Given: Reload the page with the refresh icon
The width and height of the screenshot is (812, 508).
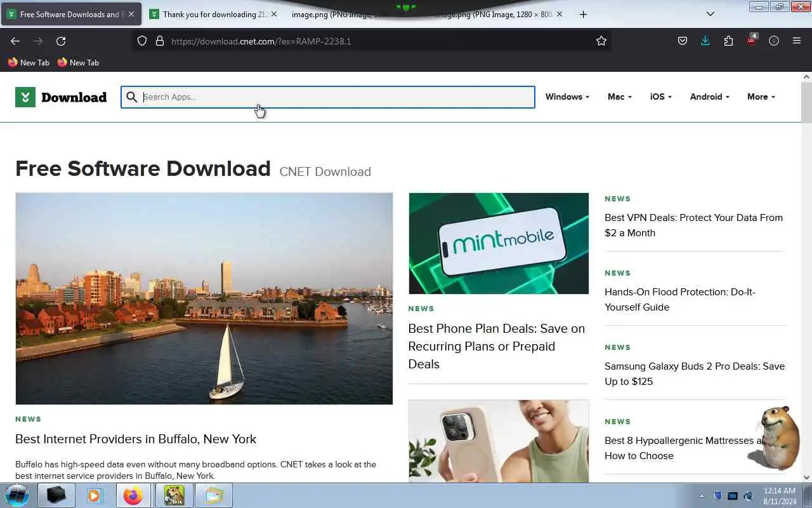Looking at the screenshot, I should [61, 41].
